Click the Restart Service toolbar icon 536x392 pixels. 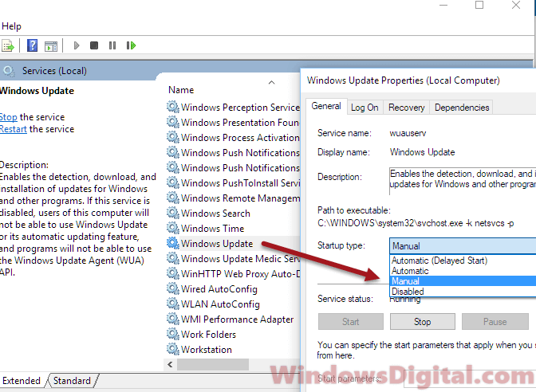click(x=131, y=45)
